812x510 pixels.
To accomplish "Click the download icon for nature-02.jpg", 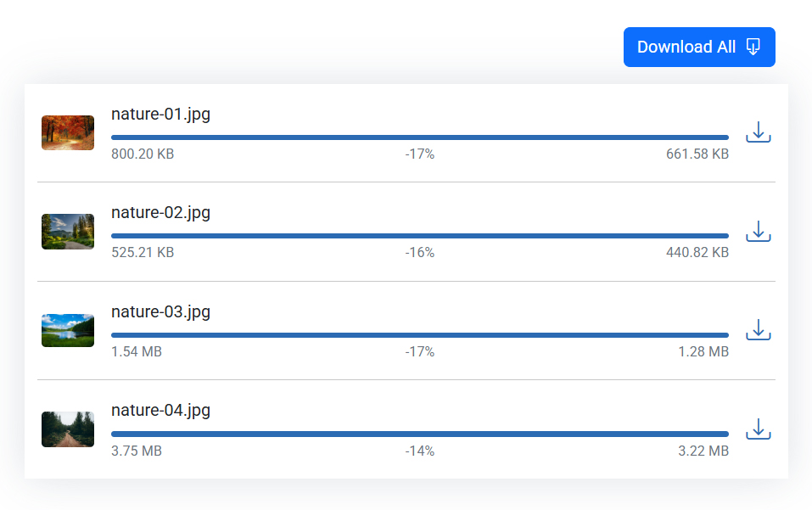I will point(758,231).
